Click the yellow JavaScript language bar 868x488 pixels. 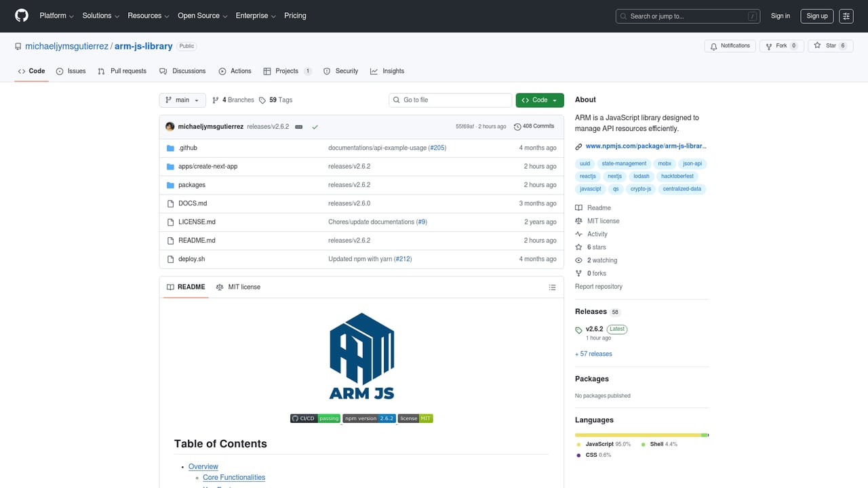coord(637,434)
